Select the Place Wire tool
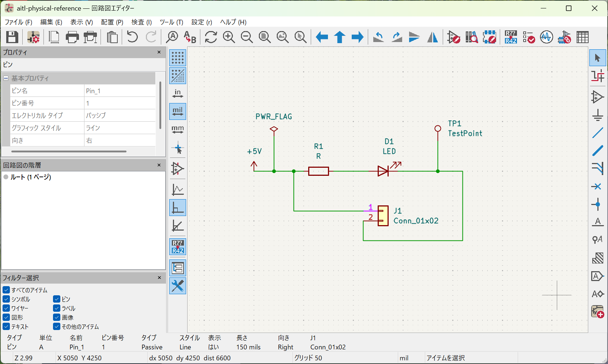This screenshot has width=608, height=364. pyautogui.click(x=598, y=133)
